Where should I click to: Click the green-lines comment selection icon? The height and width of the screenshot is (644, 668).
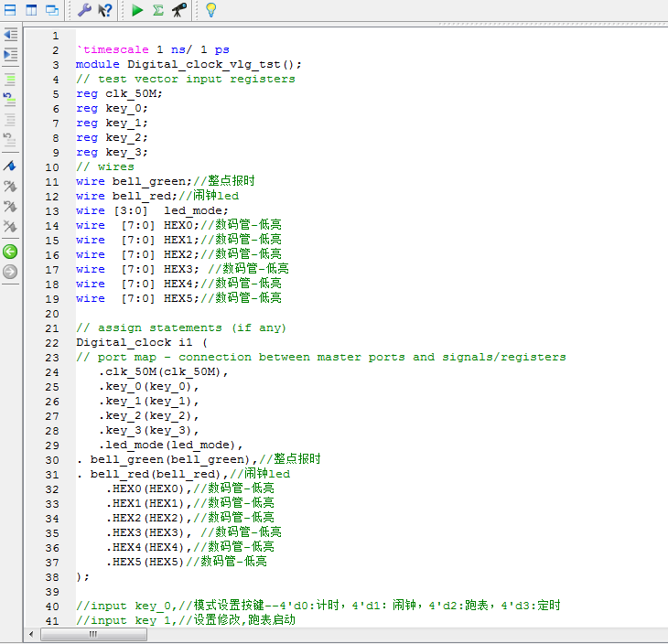click(x=10, y=80)
